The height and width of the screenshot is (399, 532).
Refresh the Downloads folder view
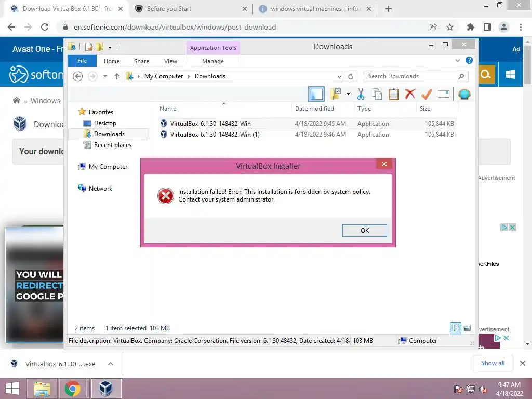point(351,77)
